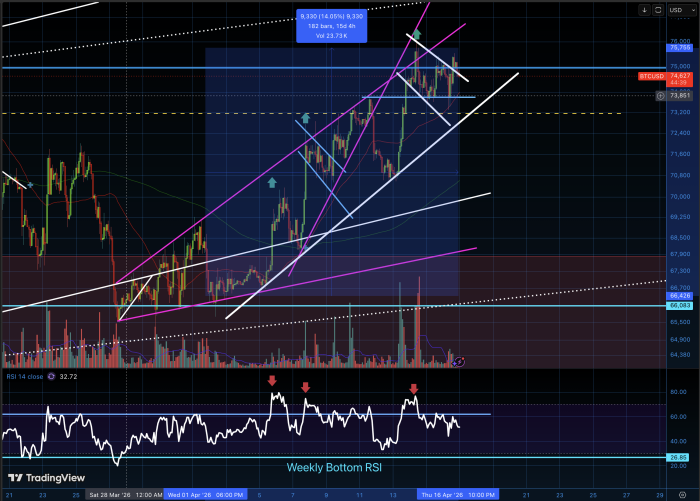Viewport: 700px width, 501px height.
Task: Open the USD currency dropdown
Action: 680,10
